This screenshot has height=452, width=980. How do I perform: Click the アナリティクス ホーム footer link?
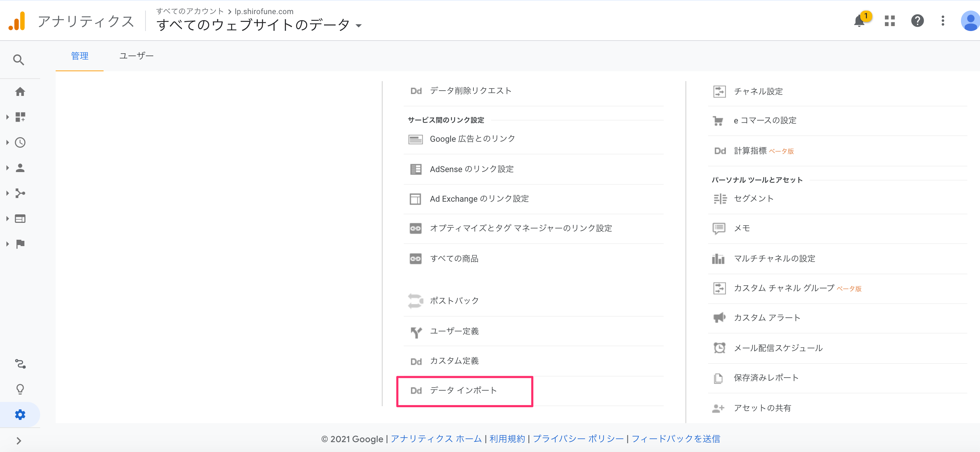point(436,439)
